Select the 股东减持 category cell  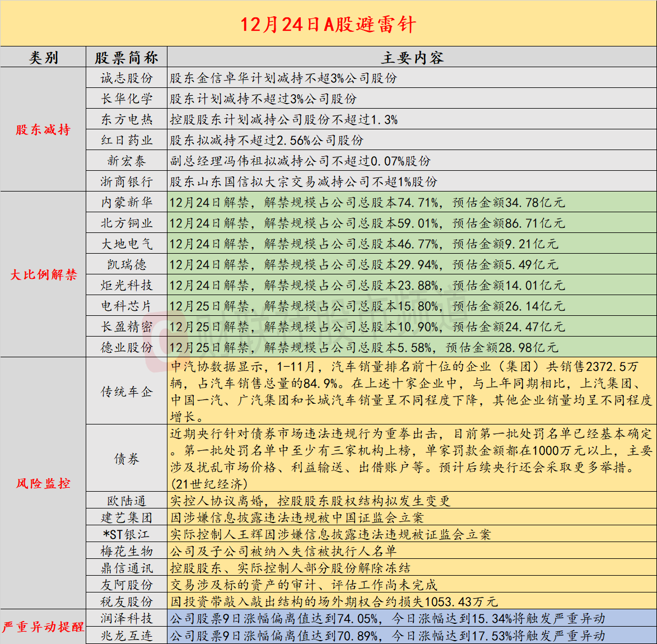(x=43, y=130)
